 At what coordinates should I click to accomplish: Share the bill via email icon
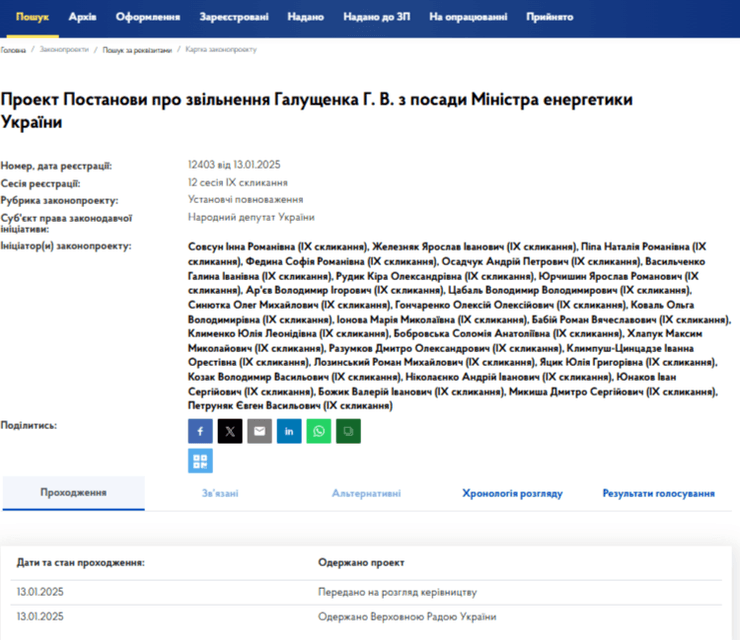click(x=259, y=431)
